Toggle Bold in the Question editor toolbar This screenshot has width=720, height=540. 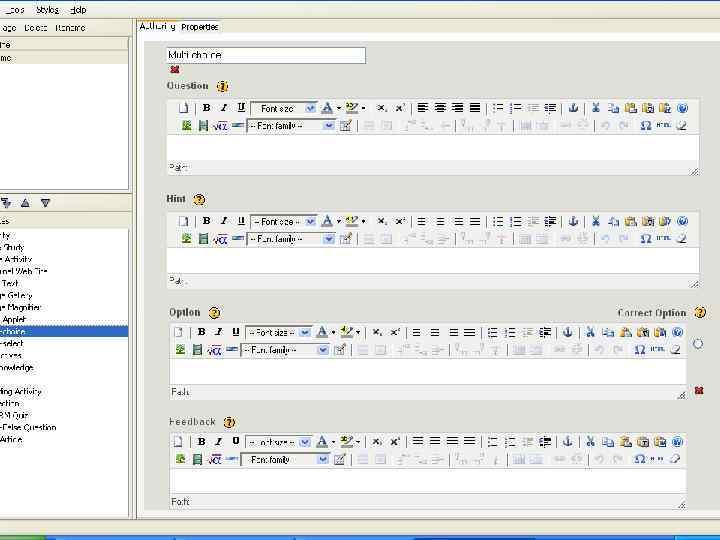click(x=206, y=108)
